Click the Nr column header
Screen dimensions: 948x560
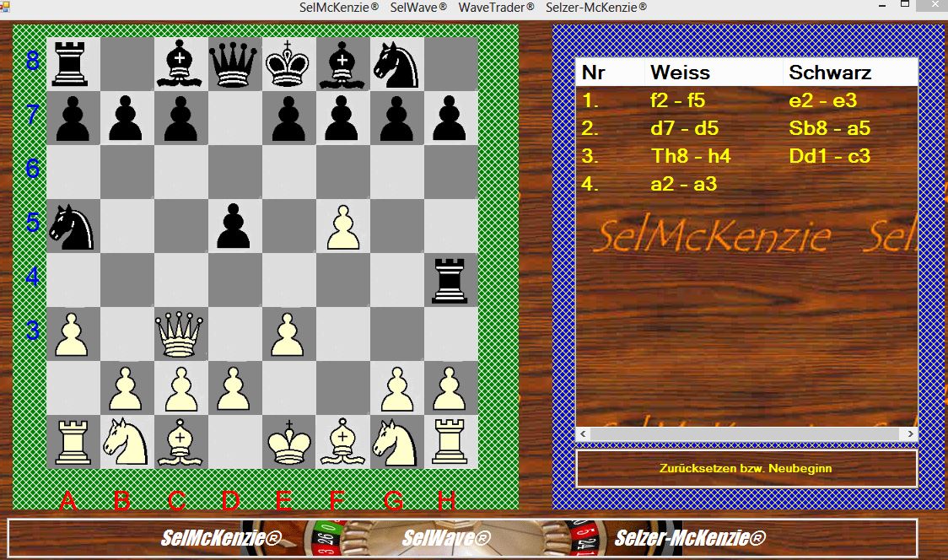611,73
